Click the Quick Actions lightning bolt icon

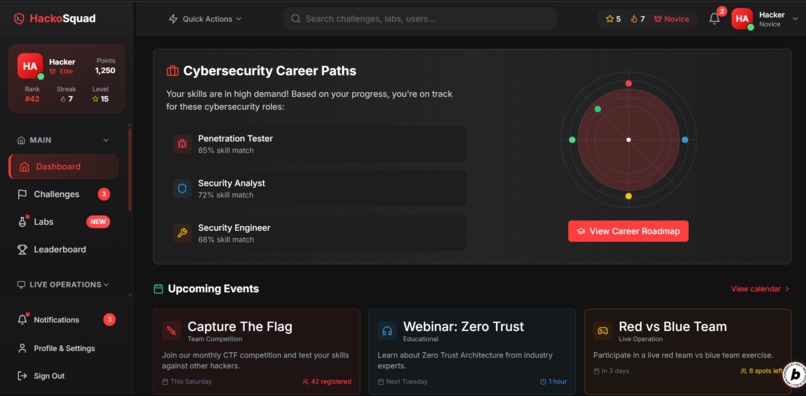173,19
